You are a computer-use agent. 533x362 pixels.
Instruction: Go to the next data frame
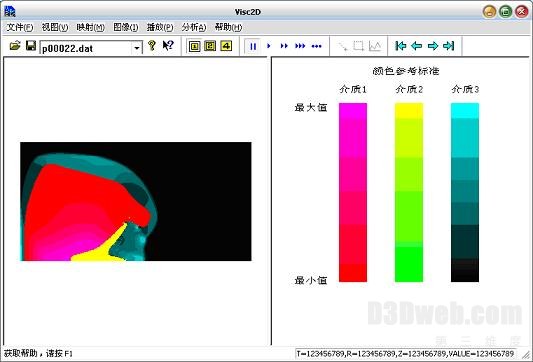(x=433, y=46)
